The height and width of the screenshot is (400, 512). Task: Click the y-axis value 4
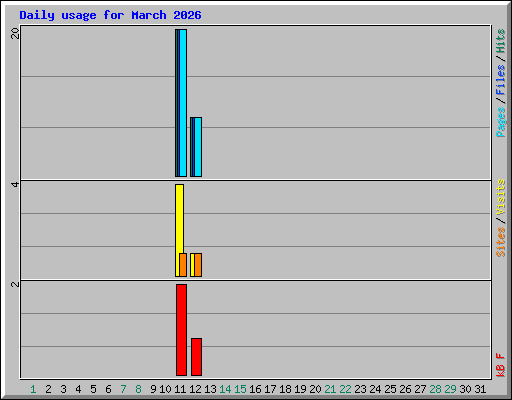tap(15, 184)
